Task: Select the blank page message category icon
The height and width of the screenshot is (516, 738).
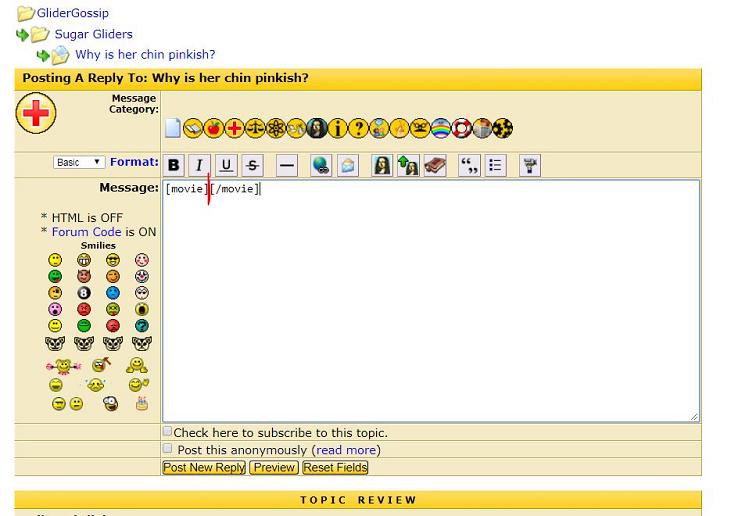Action: coord(173,128)
